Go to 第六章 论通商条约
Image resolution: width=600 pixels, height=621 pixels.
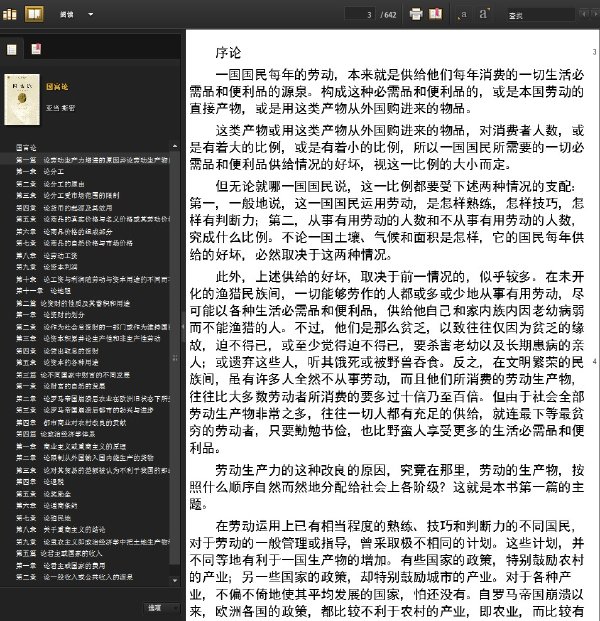(46, 506)
